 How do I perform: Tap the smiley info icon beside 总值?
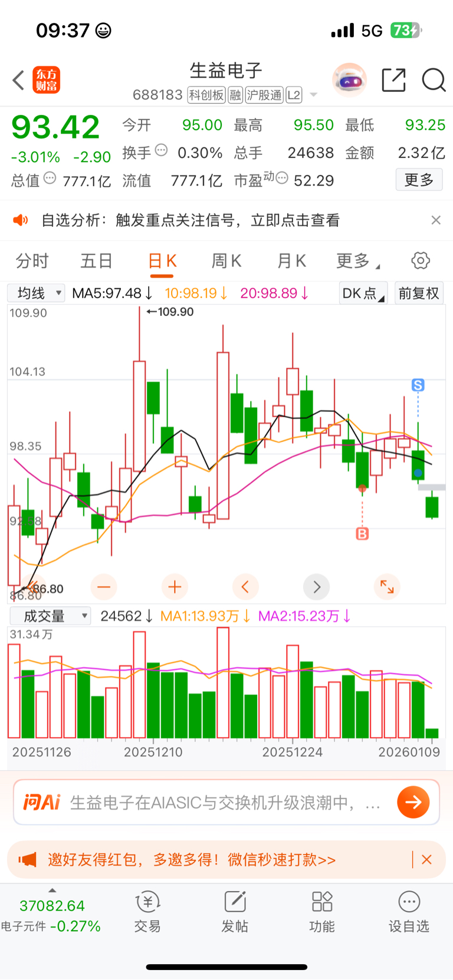(x=50, y=177)
